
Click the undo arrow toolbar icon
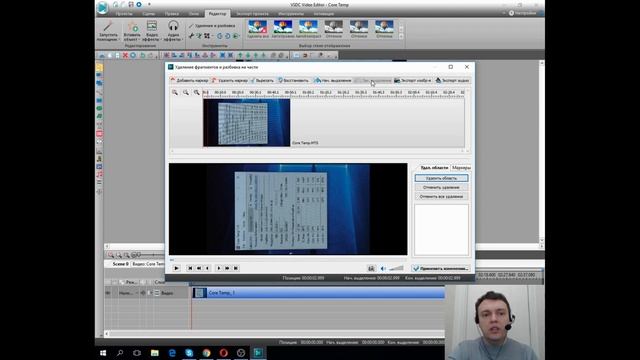143,55
